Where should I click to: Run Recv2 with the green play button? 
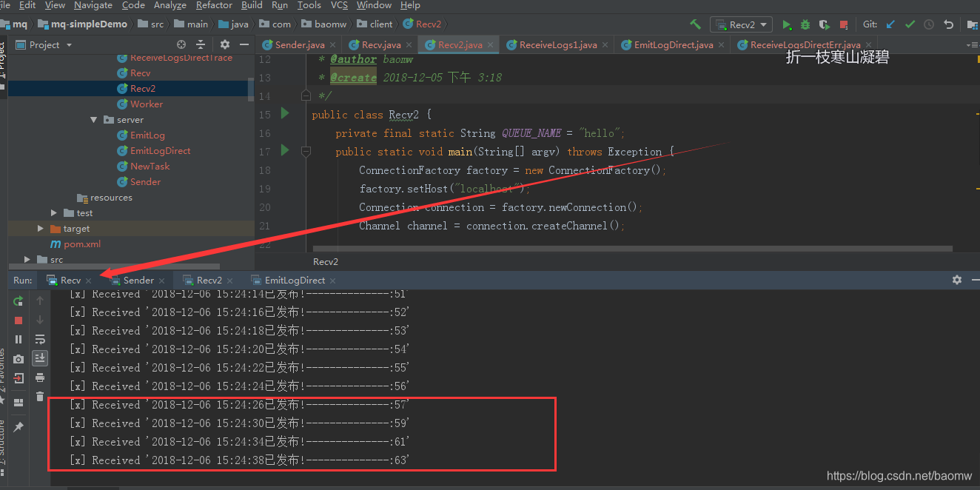pos(787,24)
